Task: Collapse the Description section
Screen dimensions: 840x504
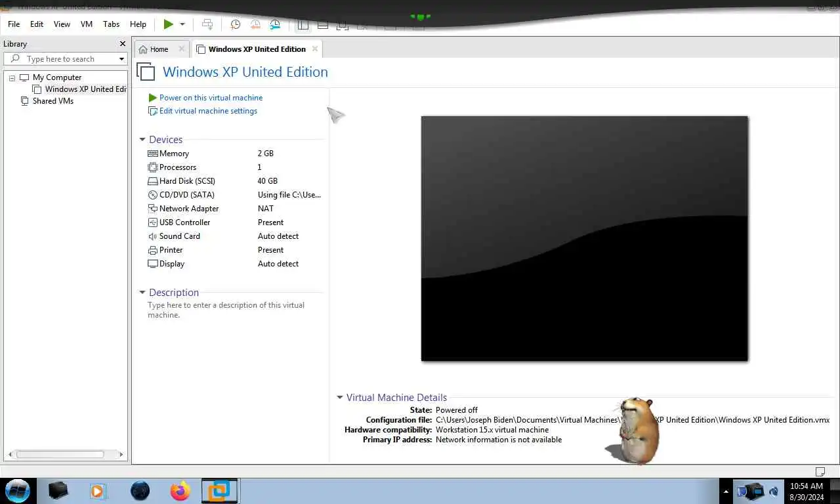Action: (142, 293)
